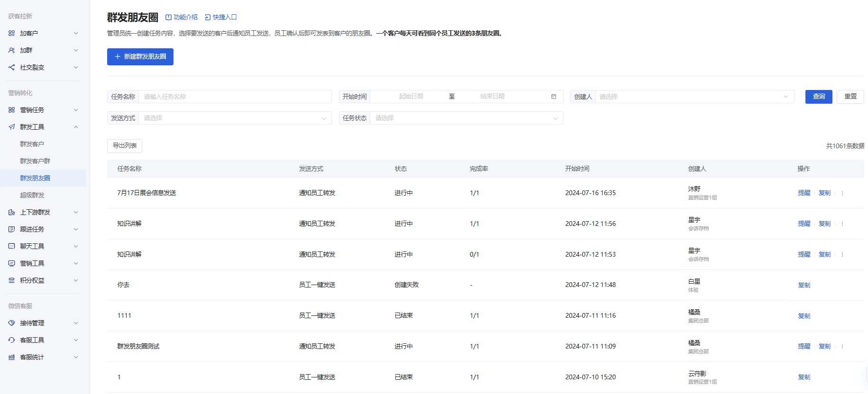Click the 客服工具 headset icon
868x394 pixels.
(12, 340)
